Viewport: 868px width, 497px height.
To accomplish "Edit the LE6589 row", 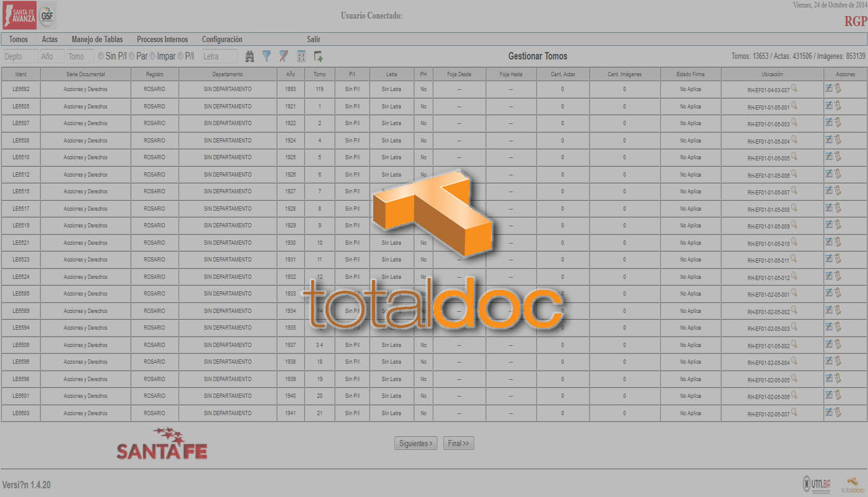I will click(x=829, y=310).
